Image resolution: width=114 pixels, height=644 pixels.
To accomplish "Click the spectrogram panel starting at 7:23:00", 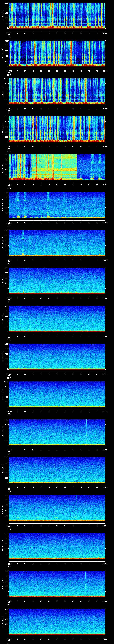I will pyautogui.click(x=57, y=357).
